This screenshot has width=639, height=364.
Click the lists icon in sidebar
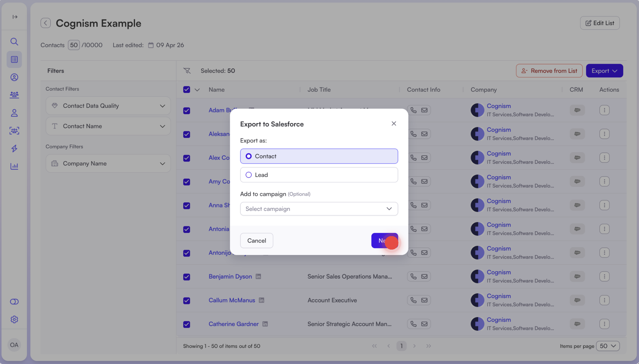14,60
